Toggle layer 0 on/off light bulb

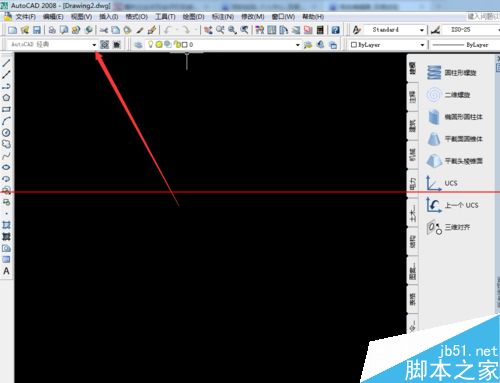(151, 44)
